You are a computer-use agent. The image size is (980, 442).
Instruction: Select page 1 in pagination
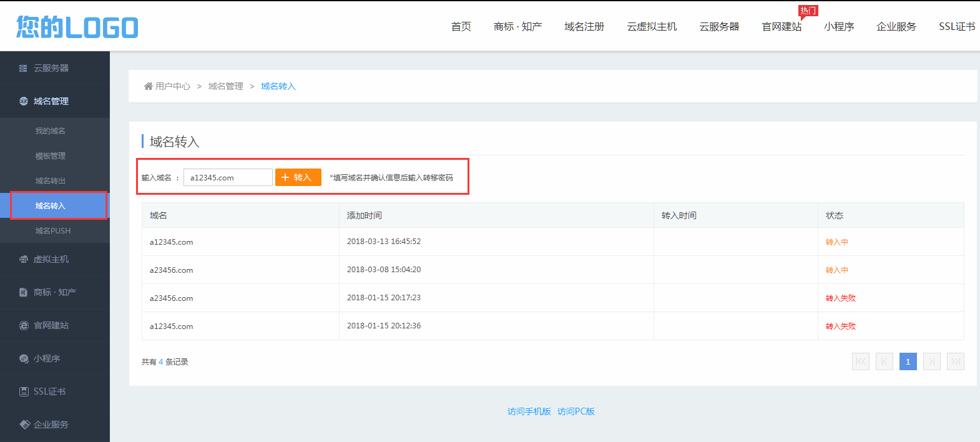click(x=908, y=361)
